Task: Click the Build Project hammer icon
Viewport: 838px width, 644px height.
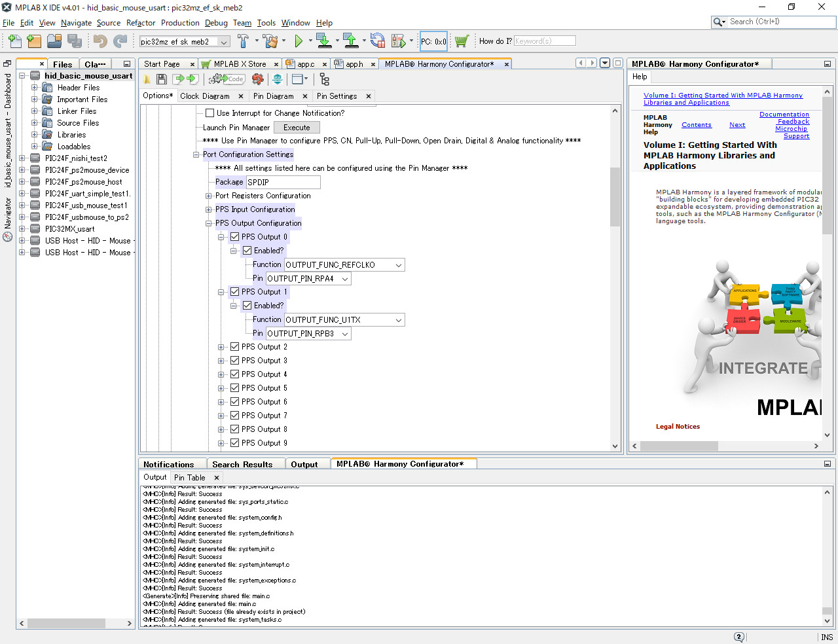Action: coord(243,41)
